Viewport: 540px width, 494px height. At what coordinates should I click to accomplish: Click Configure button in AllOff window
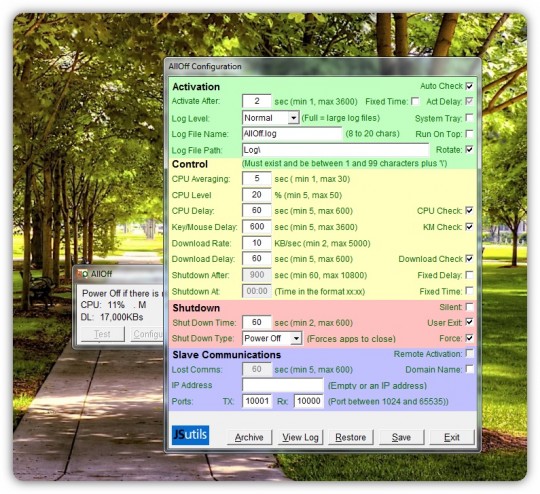(x=147, y=334)
